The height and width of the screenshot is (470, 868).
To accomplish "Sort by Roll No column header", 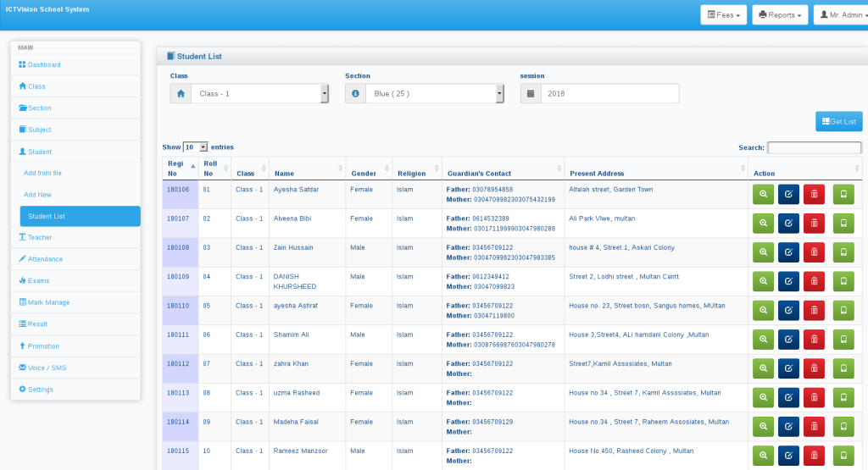I will click(214, 169).
